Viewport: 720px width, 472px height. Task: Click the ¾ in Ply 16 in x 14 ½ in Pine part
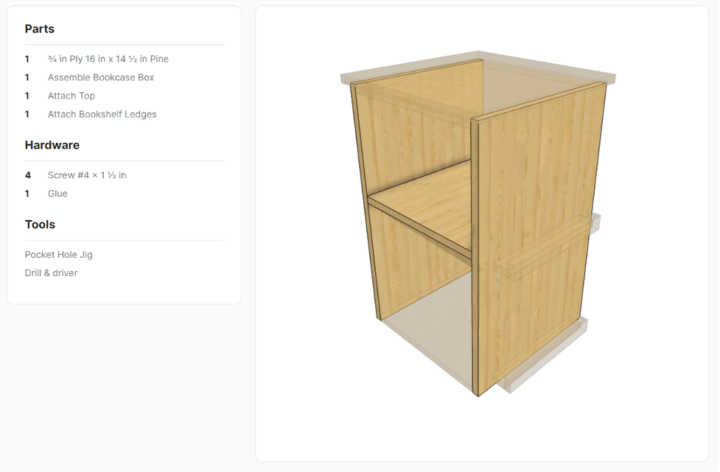[x=108, y=59]
